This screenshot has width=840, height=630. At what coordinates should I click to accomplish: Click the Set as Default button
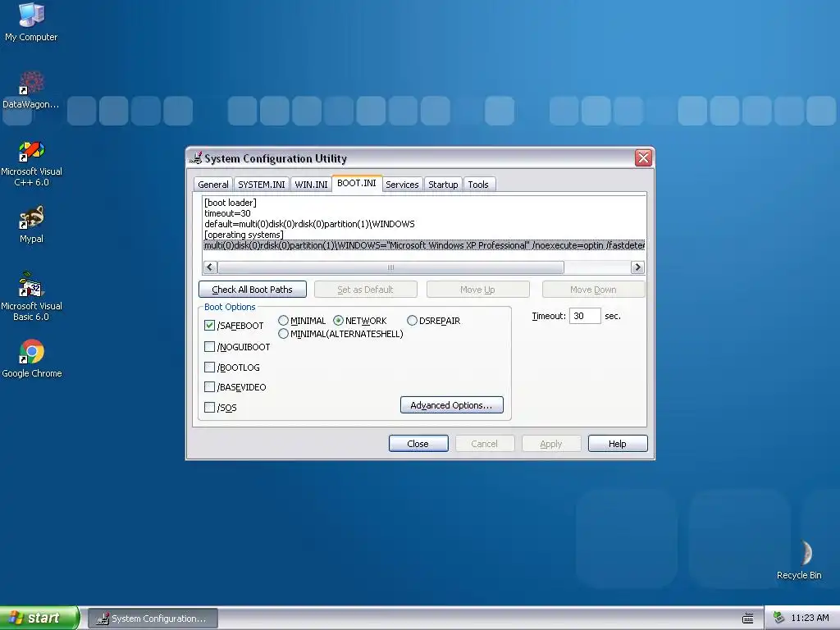click(x=365, y=290)
